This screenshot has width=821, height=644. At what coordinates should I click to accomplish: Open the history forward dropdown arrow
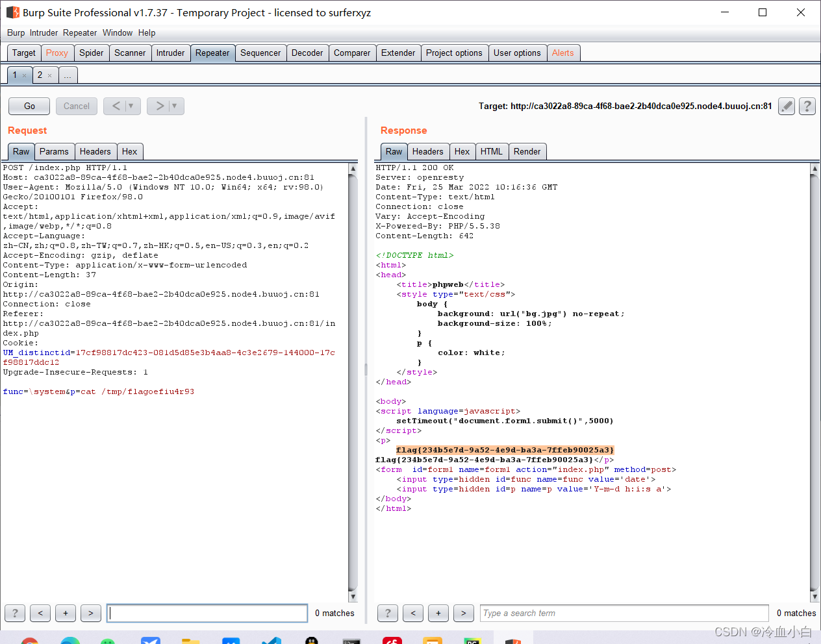point(175,106)
